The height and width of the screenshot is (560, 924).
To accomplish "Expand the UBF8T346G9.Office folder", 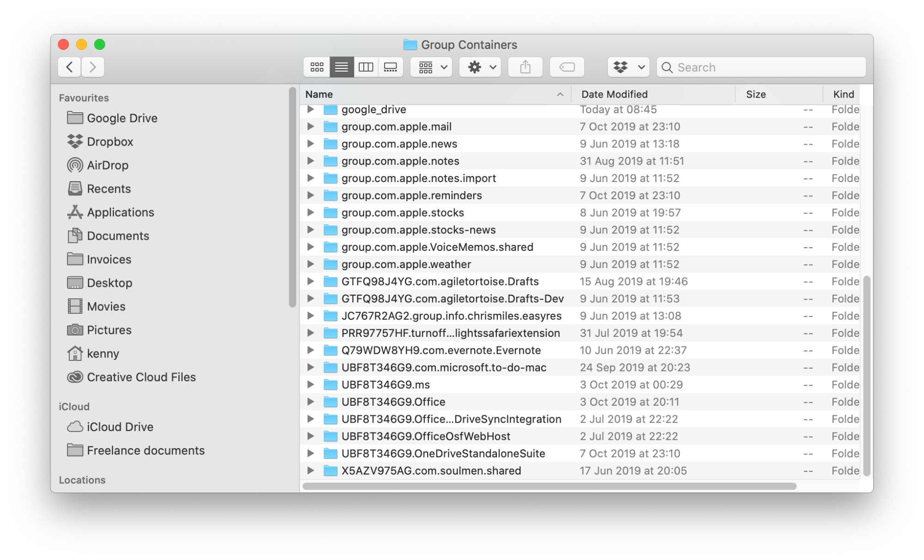I will coord(311,402).
